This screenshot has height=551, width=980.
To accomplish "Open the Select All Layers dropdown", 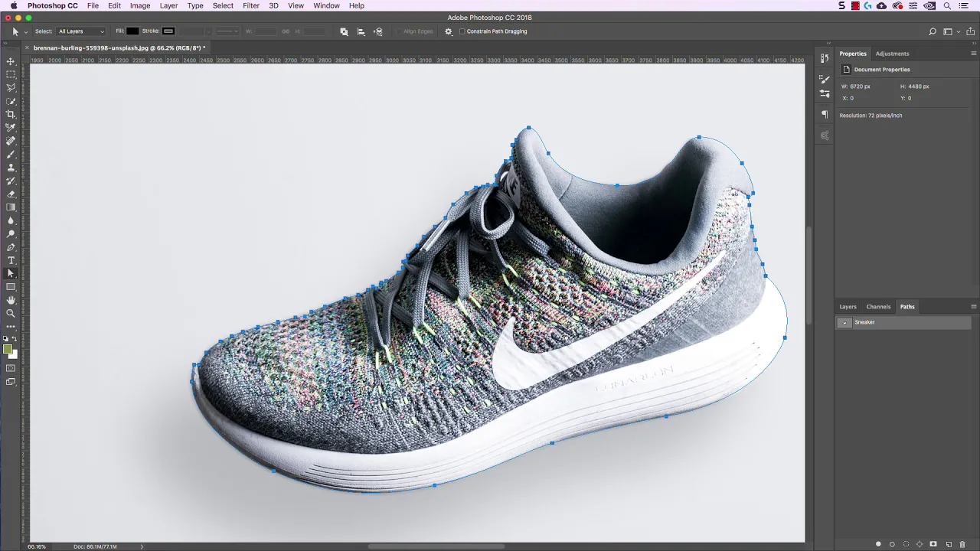I will tap(81, 31).
